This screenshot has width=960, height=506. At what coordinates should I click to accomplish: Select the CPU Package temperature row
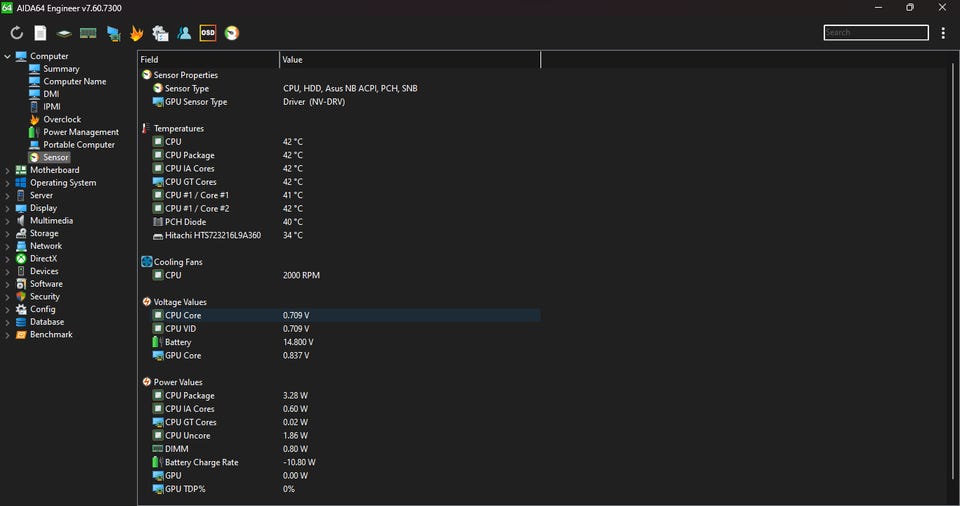pos(340,155)
